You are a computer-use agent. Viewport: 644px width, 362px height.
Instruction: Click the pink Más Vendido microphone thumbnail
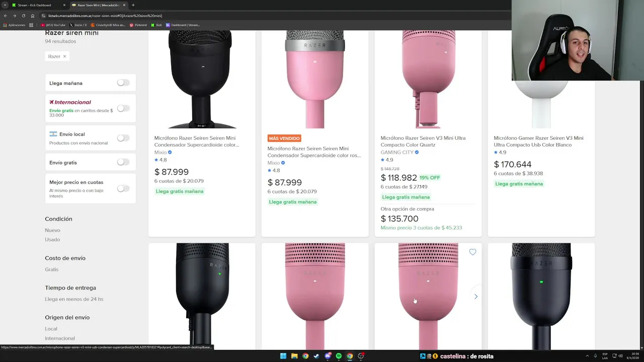pos(315,79)
